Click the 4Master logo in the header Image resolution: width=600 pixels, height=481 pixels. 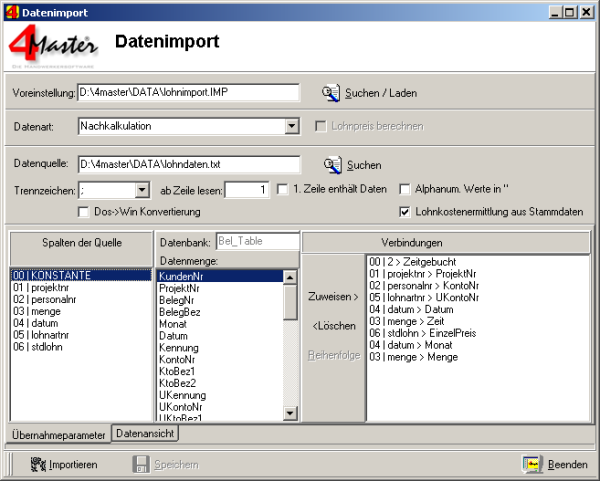(x=54, y=48)
